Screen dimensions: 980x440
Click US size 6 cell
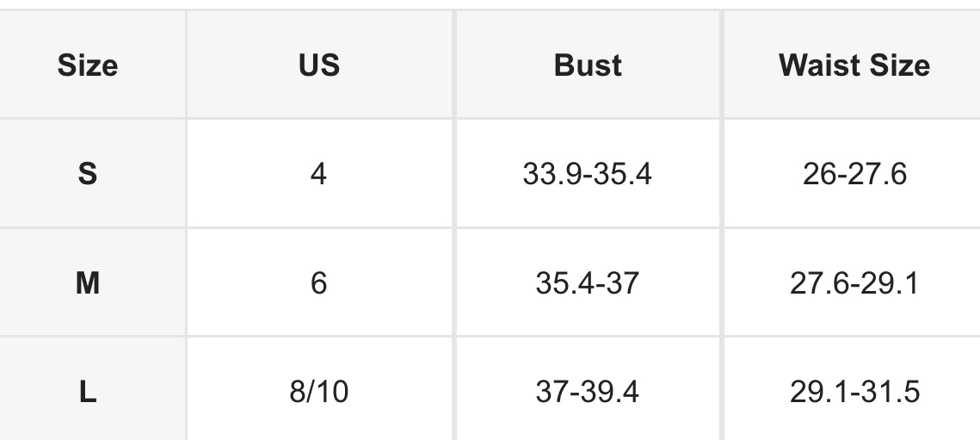(318, 283)
